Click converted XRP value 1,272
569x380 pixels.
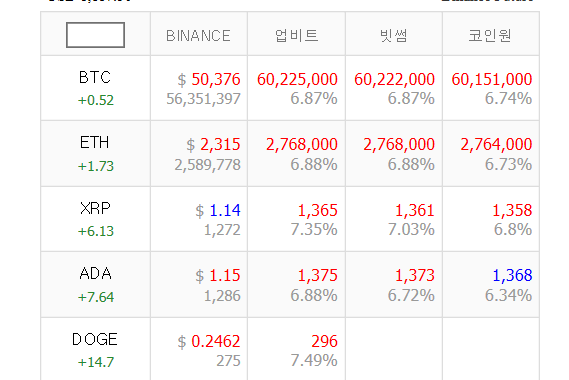(222, 230)
